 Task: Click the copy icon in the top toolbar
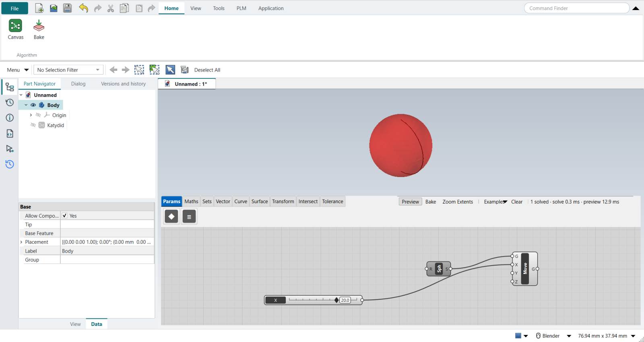pyautogui.click(x=124, y=8)
